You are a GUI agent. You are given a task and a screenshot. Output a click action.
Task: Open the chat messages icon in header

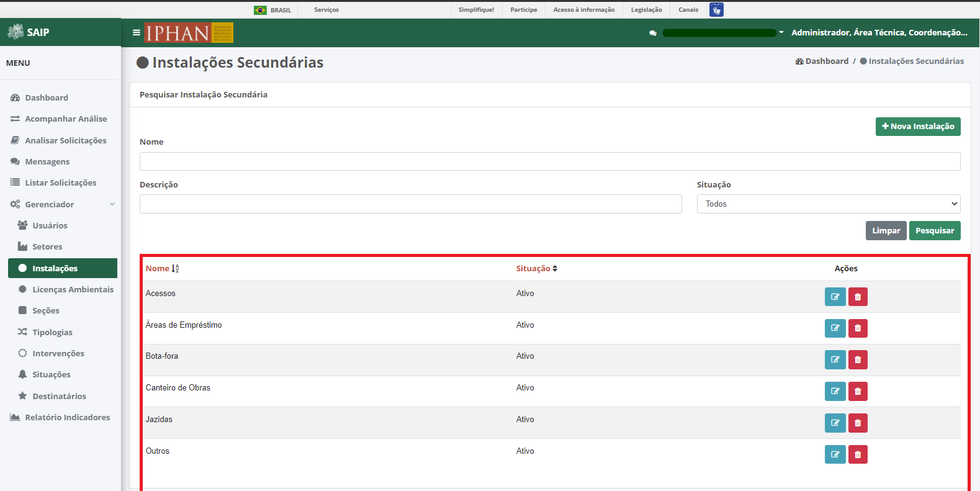pyautogui.click(x=653, y=33)
